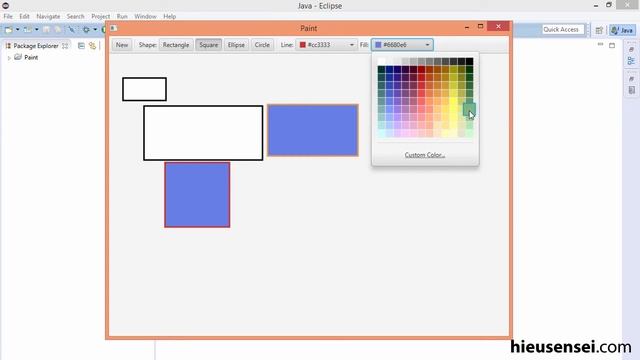Open the Search menu in Eclipse
This screenshot has height=360, width=640.
point(76,16)
